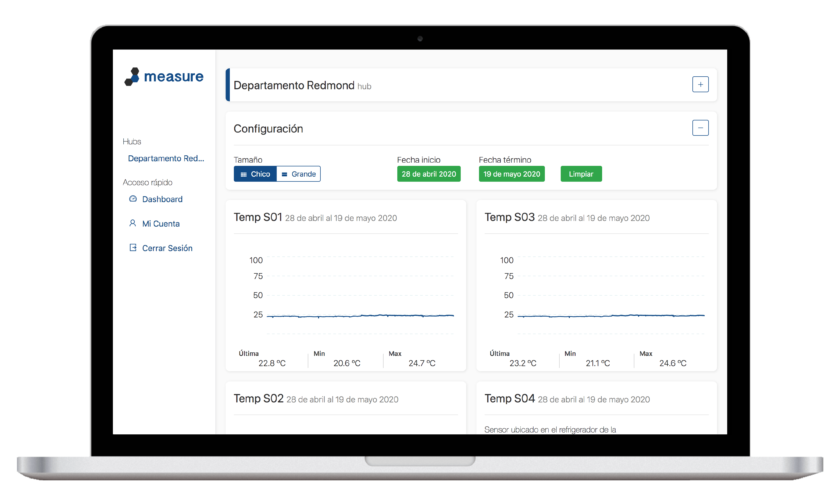
Task: Click the Limpiar button
Action: click(x=581, y=174)
